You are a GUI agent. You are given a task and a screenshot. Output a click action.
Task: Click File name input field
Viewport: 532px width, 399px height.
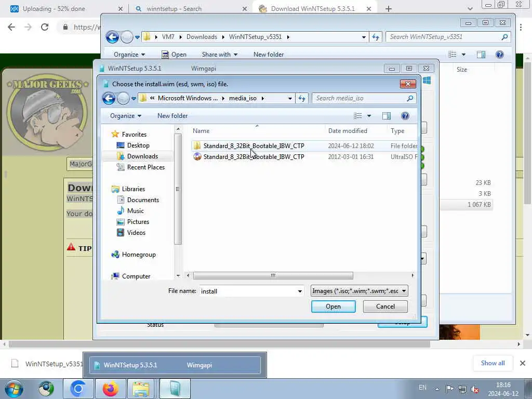[x=248, y=291]
